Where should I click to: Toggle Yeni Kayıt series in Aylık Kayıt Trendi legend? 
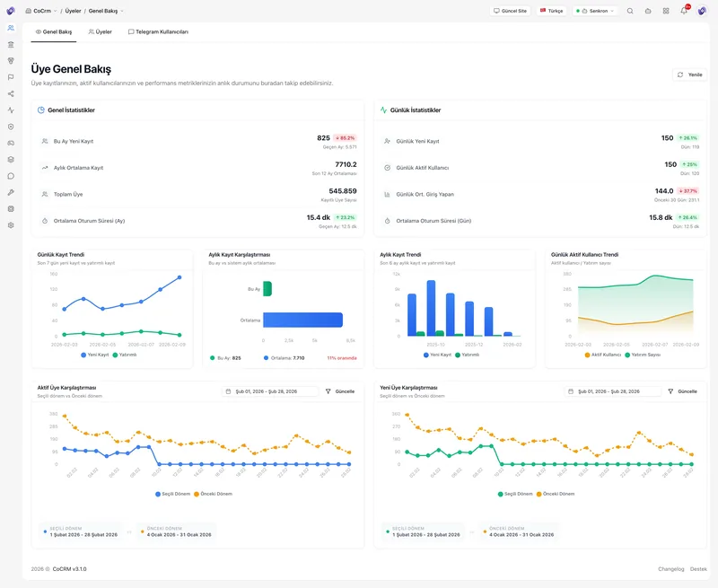click(x=437, y=355)
